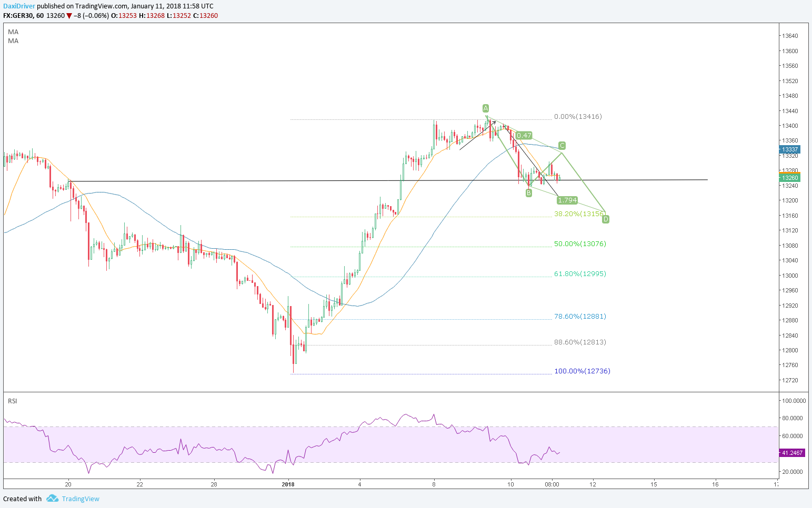Click the first MA indicator label
Viewport: 812px width, 508px height.
point(13,32)
